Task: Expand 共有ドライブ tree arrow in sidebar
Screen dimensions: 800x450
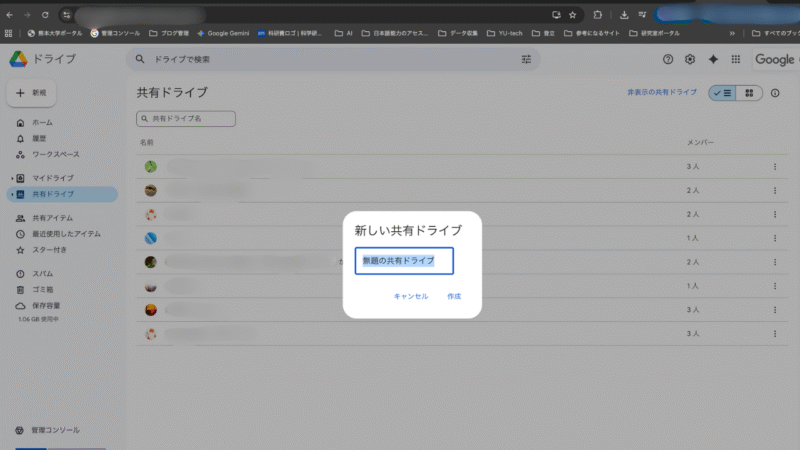Action: click(x=10, y=194)
